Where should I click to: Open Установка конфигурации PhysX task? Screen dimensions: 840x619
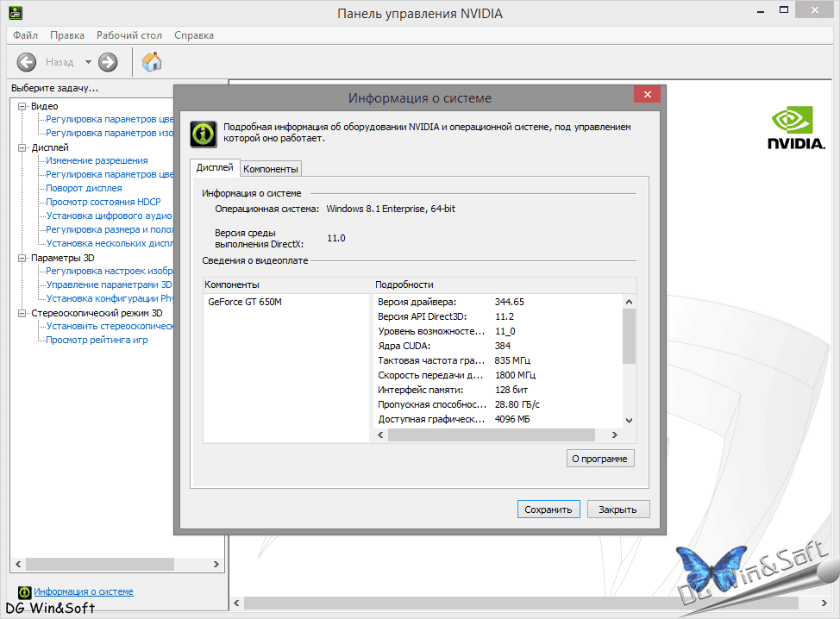(x=110, y=299)
